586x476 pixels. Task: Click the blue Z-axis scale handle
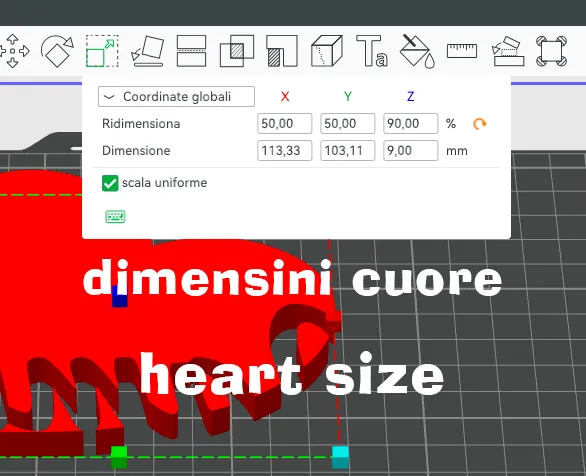(120, 296)
